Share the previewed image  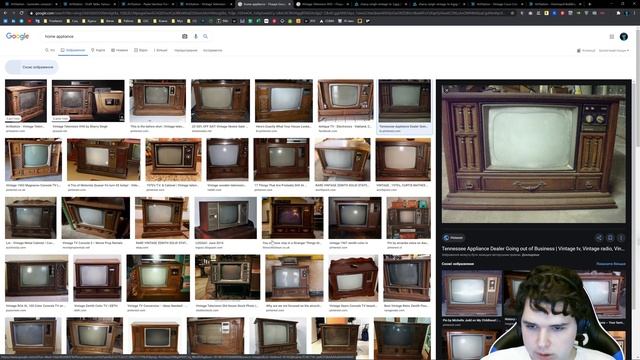[x=599, y=238]
